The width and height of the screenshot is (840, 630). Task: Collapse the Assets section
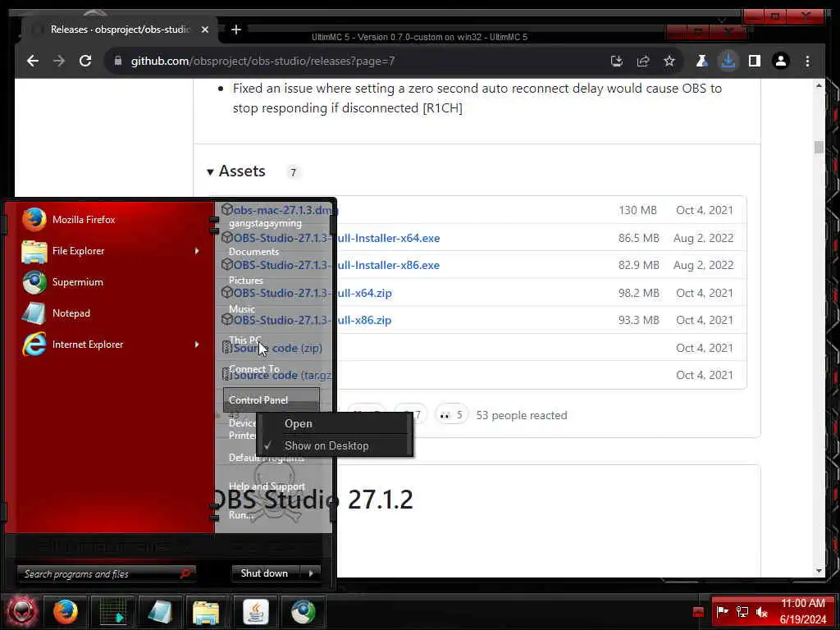[x=236, y=171]
